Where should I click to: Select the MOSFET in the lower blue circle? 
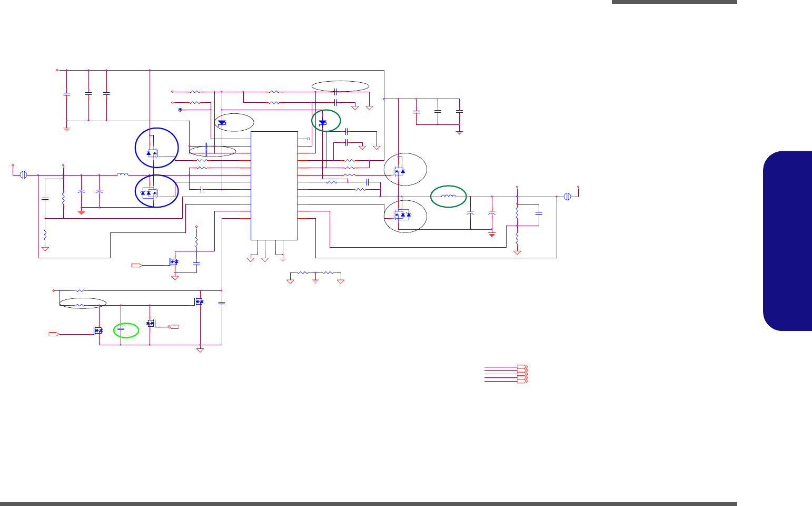point(151,193)
